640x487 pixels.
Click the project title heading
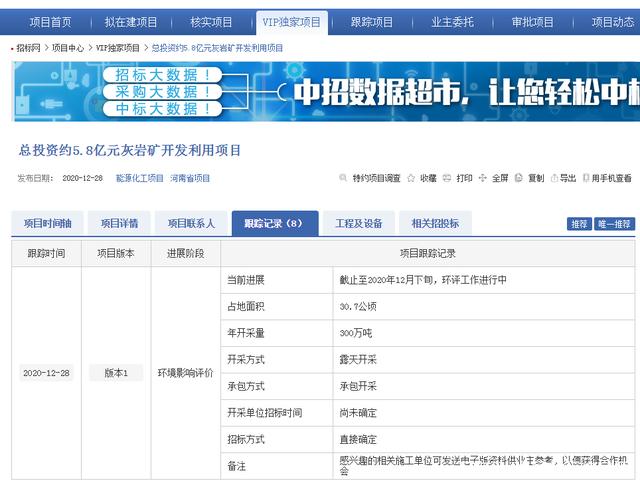[130, 151]
